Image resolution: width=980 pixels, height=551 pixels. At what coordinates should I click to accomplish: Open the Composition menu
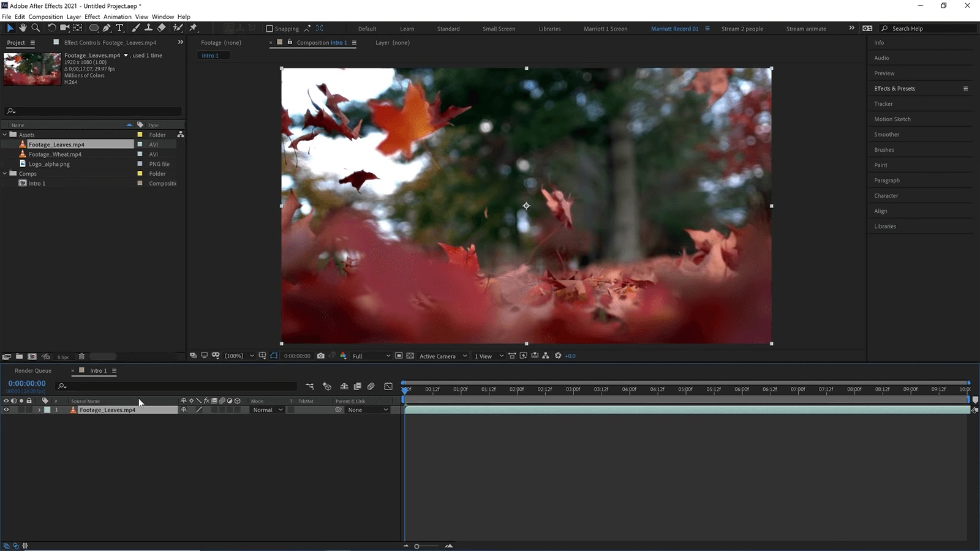point(45,17)
